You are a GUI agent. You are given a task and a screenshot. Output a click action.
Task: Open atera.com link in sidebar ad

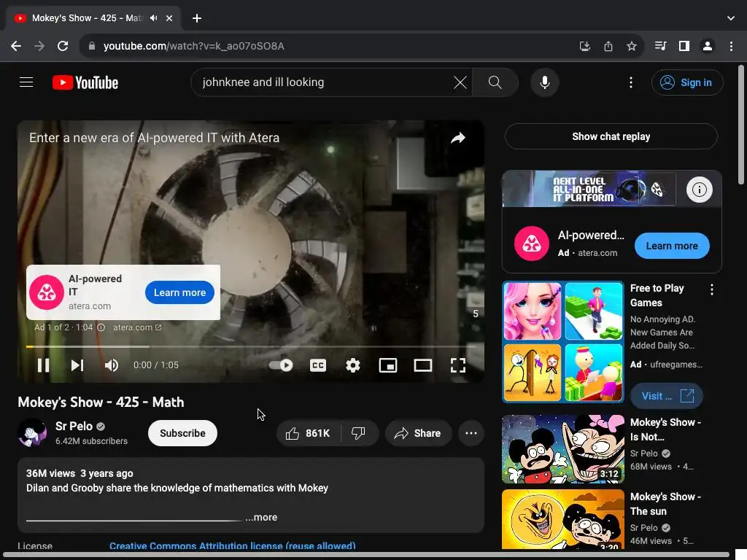tap(597, 253)
